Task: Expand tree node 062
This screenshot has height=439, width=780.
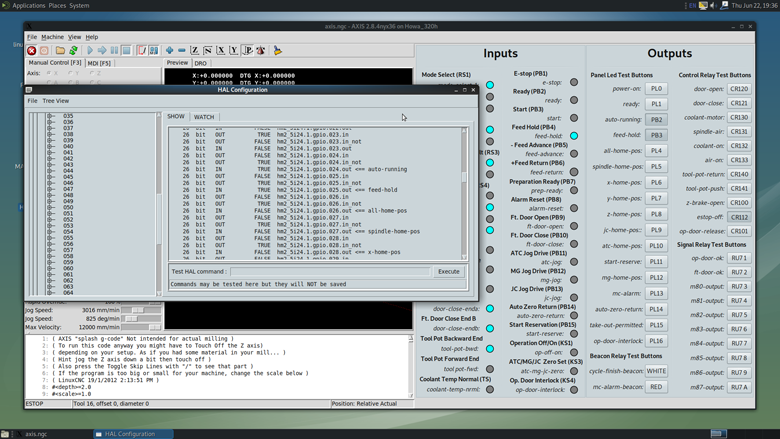Action: 51,281
